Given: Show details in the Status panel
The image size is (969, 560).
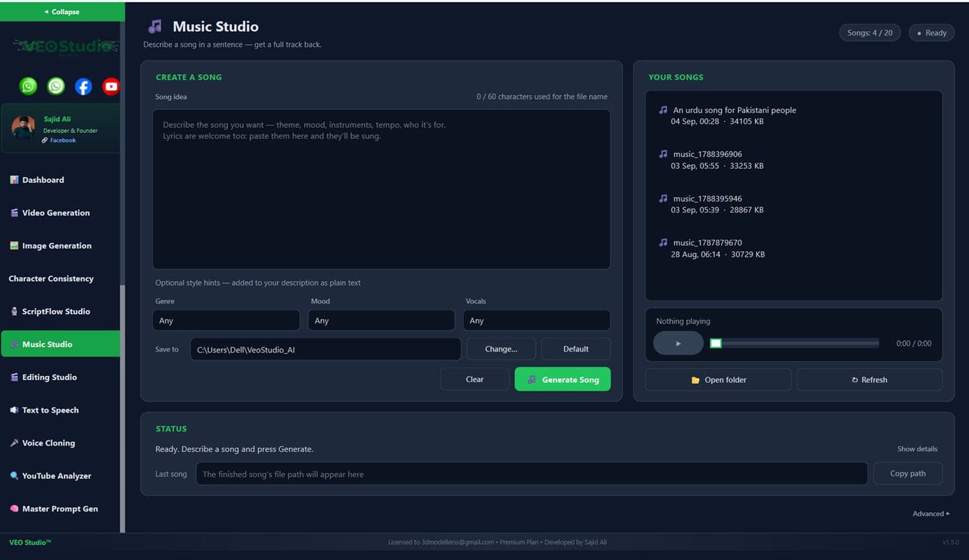Looking at the screenshot, I should (917, 449).
